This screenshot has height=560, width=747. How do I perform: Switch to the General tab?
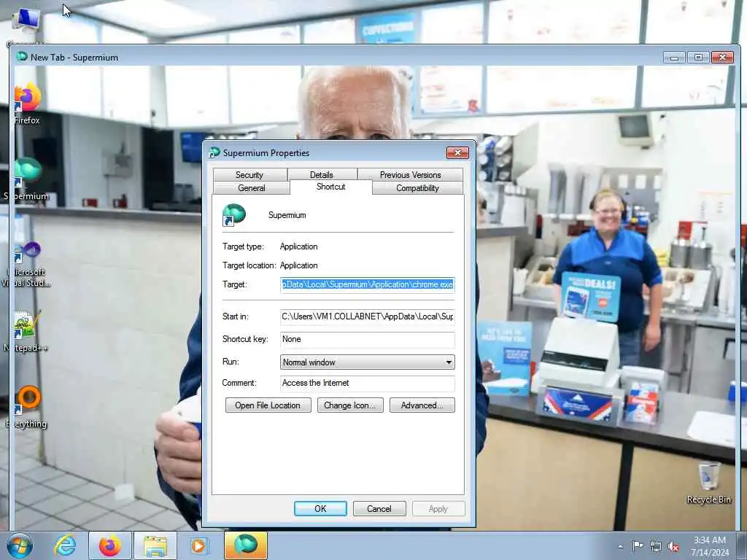click(x=252, y=187)
